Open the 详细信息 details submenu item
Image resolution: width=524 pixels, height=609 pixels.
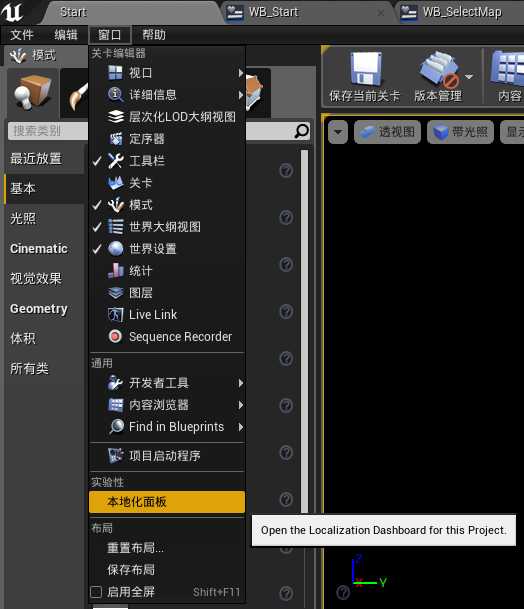click(x=167, y=95)
